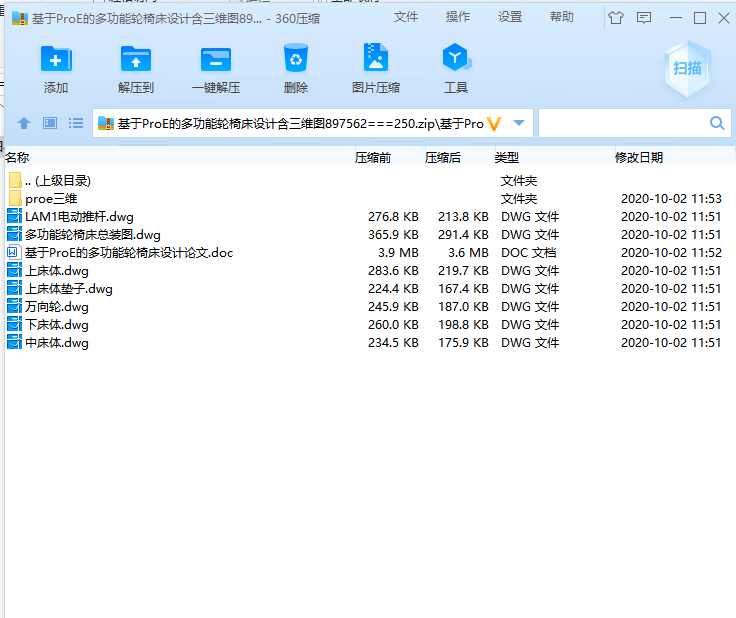Click the DOC 文档 type cell
This screenshot has height=618, width=736.
click(x=529, y=253)
